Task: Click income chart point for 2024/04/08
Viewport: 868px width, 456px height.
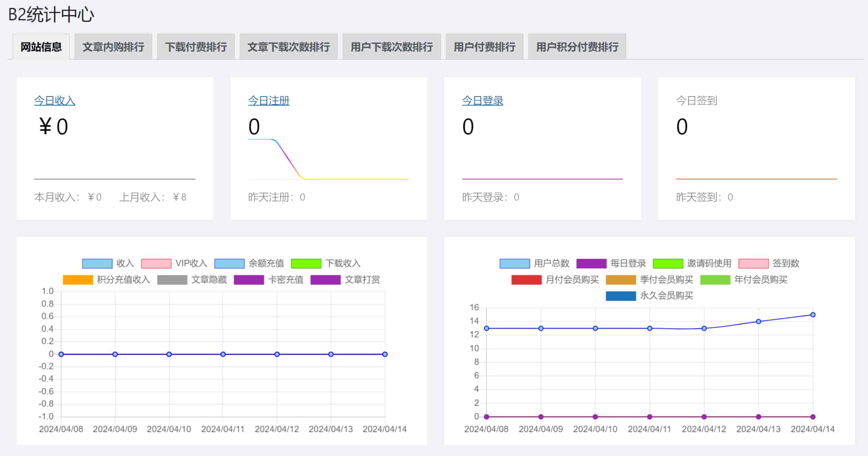Action: click(x=61, y=354)
